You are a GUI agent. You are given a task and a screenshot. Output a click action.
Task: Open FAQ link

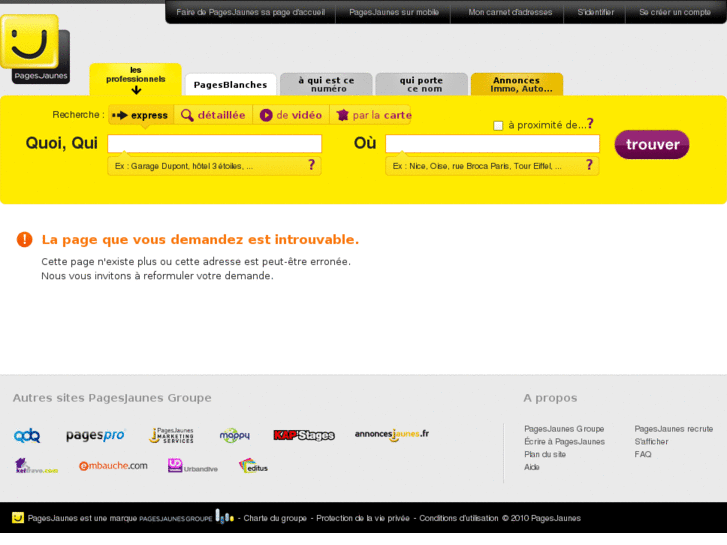[643, 454]
